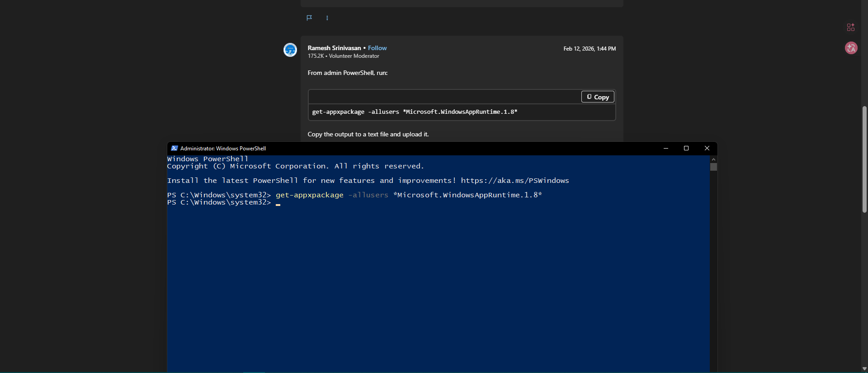Maximize the Administrator PowerShell window
Viewport: 868px width, 373px height.
[x=686, y=148]
